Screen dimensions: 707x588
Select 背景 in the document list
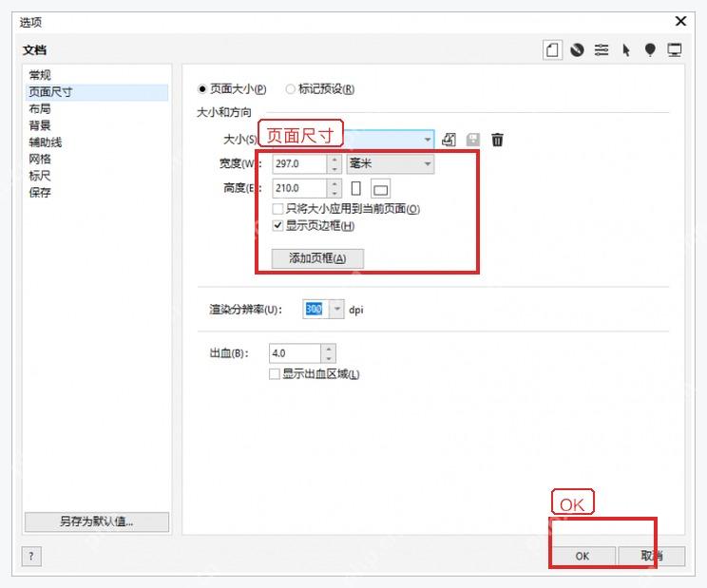point(40,125)
